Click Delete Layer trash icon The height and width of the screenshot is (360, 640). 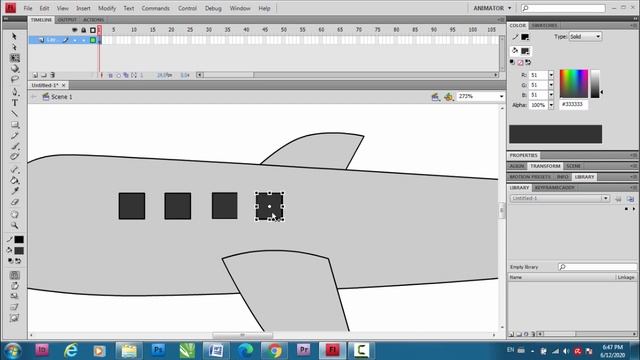pos(52,75)
